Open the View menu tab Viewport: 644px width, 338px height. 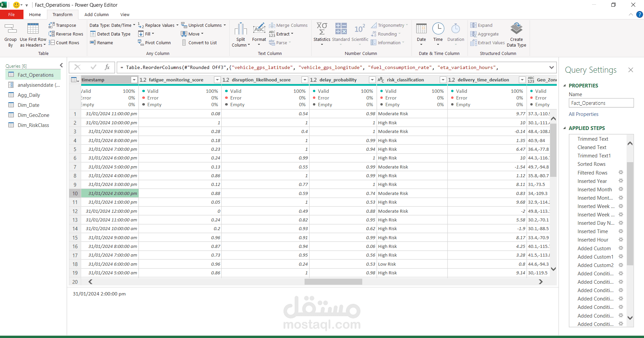(124, 14)
